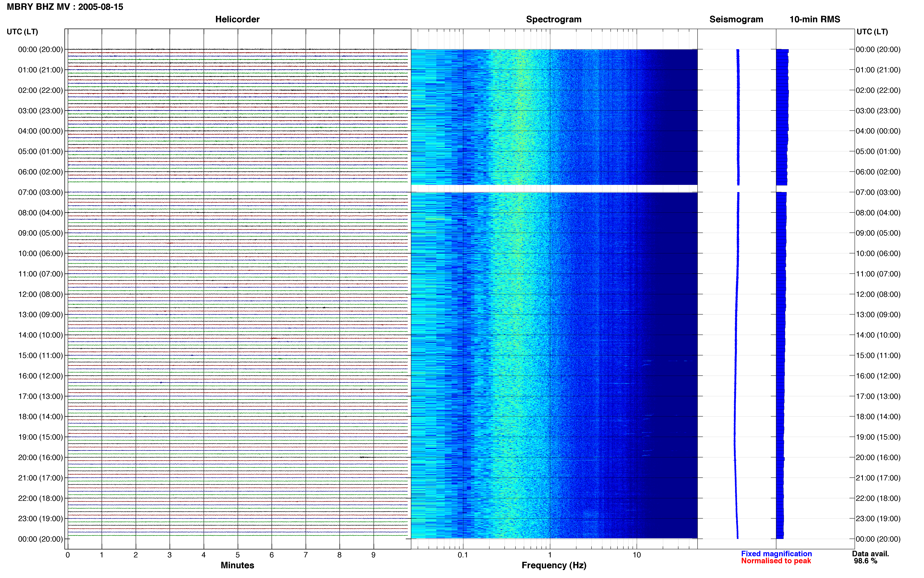Select the 0.1 frequency tick label
Viewport: 924px width, 578px height.
pyautogui.click(x=463, y=555)
